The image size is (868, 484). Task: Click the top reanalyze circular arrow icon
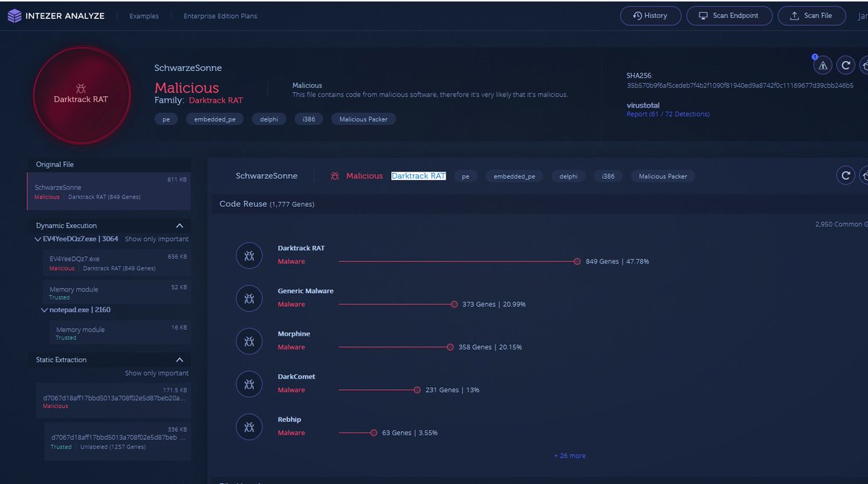coord(846,65)
